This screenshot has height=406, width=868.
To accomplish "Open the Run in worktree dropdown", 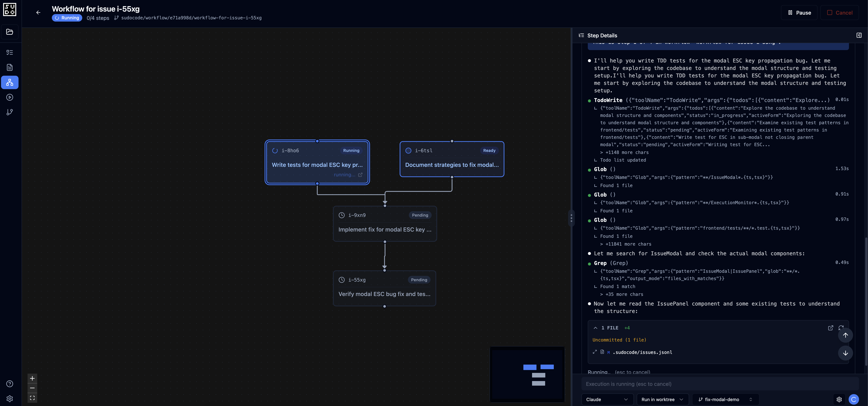I will pos(662,400).
